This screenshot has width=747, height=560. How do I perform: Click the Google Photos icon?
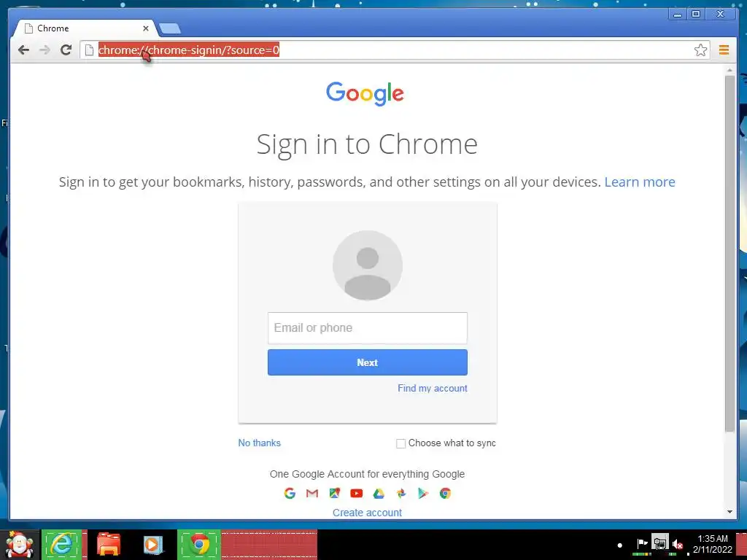[x=401, y=494]
